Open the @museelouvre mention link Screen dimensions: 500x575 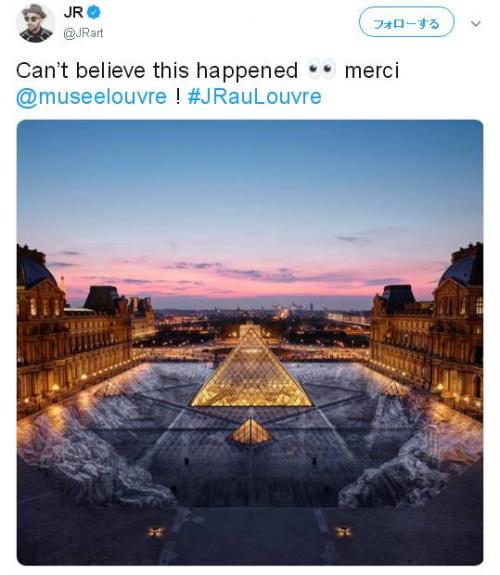click(91, 97)
